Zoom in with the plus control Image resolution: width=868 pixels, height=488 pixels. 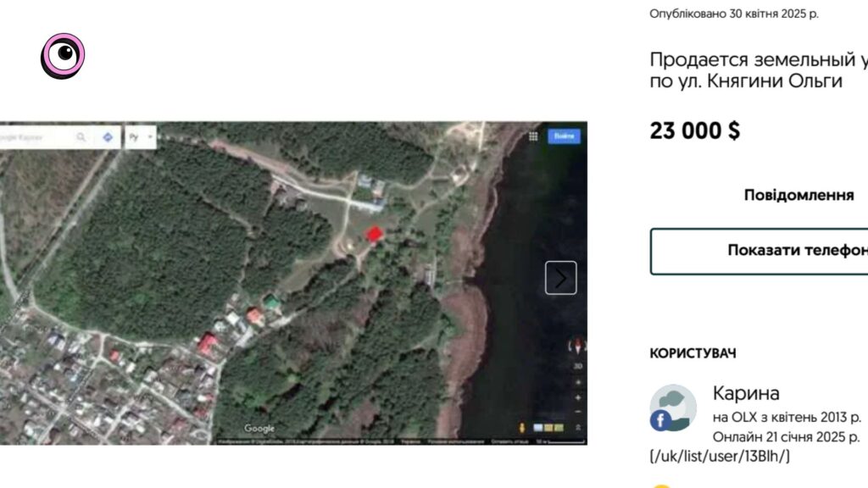coord(578,398)
